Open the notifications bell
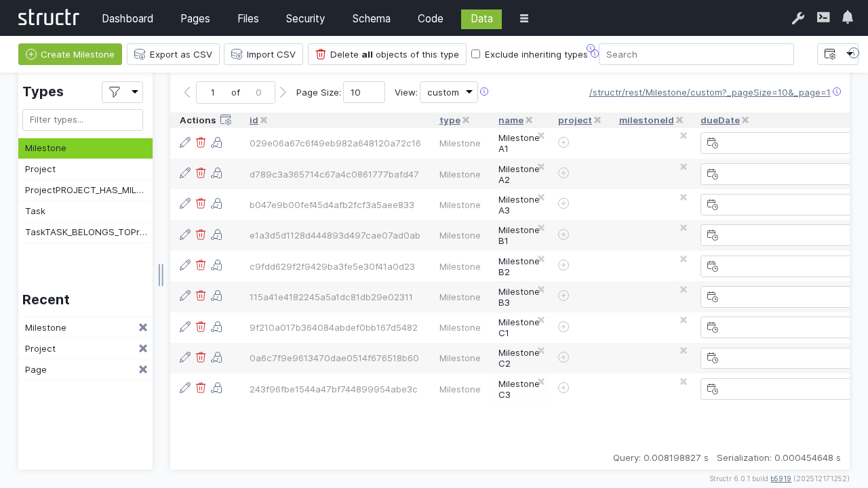The height and width of the screenshot is (488, 868). click(x=848, y=18)
